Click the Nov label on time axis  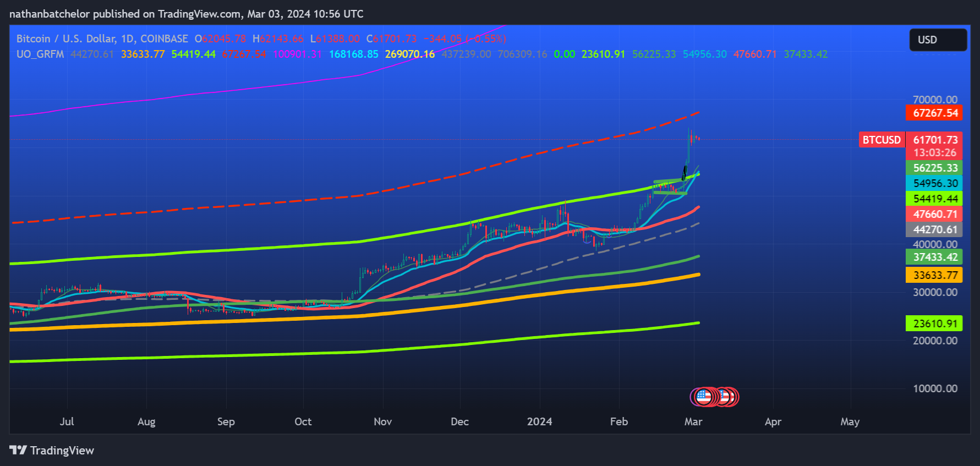pos(382,421)
